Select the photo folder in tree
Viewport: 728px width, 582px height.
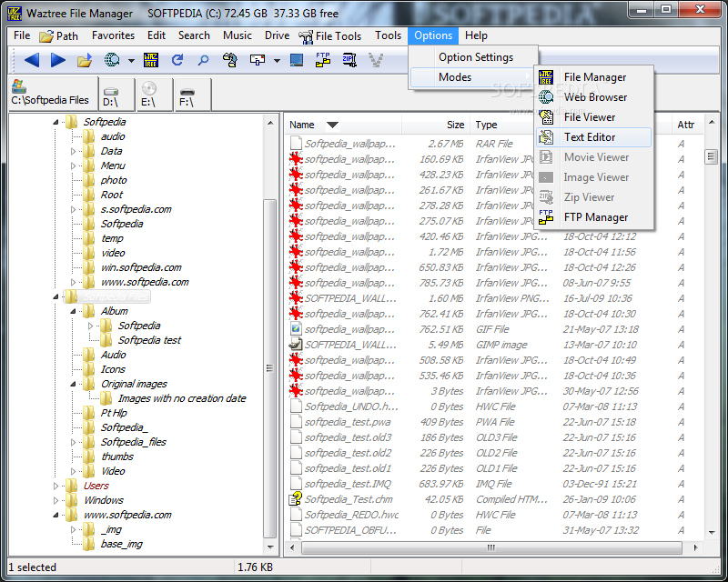114,181
